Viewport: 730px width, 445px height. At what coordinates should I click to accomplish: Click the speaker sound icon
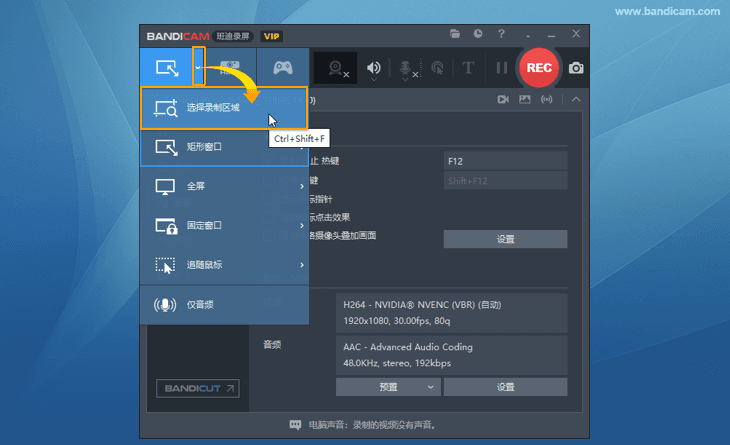[373, 67]
